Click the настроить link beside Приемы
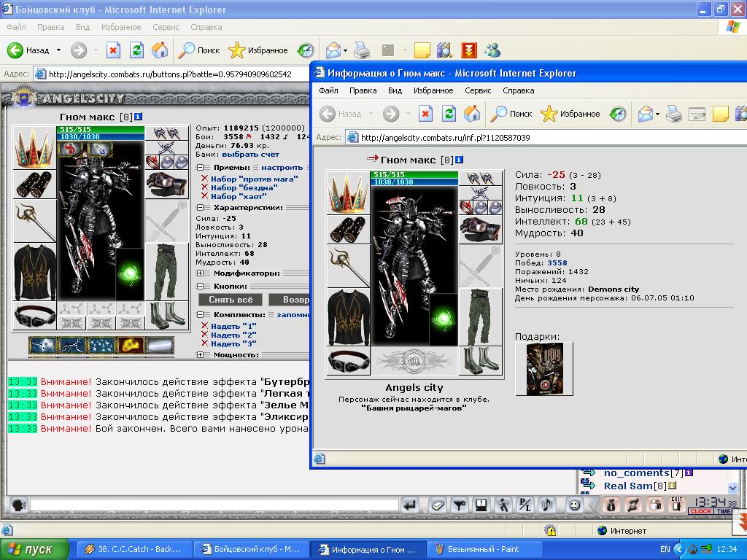 click(282, 168)
